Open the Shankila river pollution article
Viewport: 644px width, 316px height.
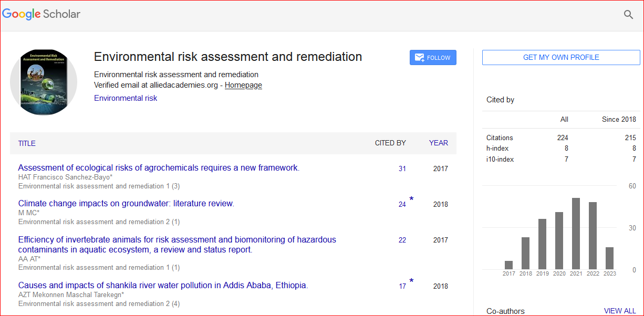click(x=163, y=286)
